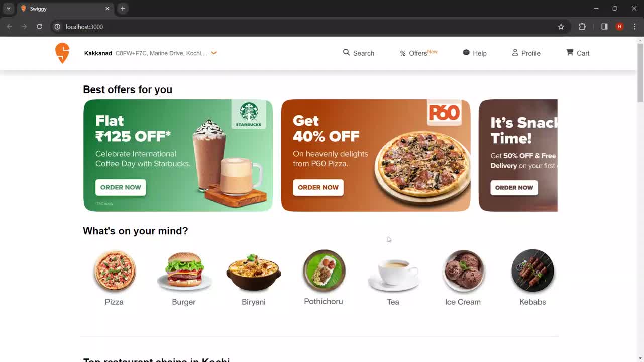Click the orange Swiggy logo
The width and height of the screenshot is (644, 362).
(62, 53)
